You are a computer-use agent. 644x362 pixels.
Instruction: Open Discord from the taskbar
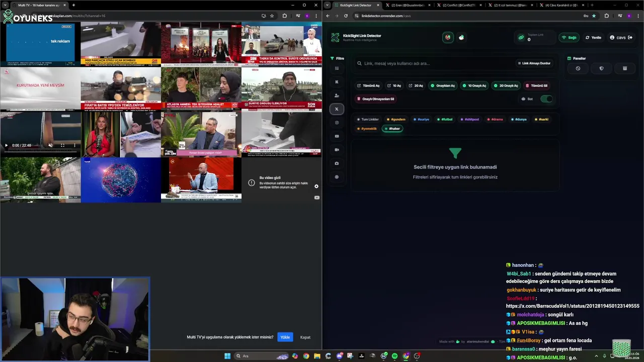click(340, 356)
